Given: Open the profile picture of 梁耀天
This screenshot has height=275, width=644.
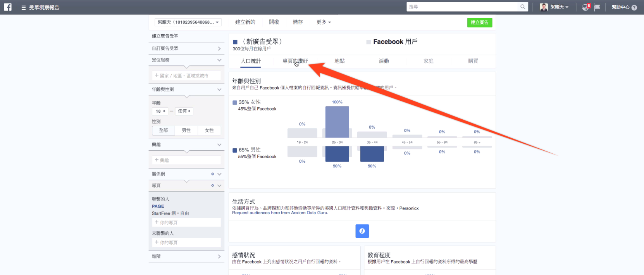Looking at the screenshot, I should point(544,7).
